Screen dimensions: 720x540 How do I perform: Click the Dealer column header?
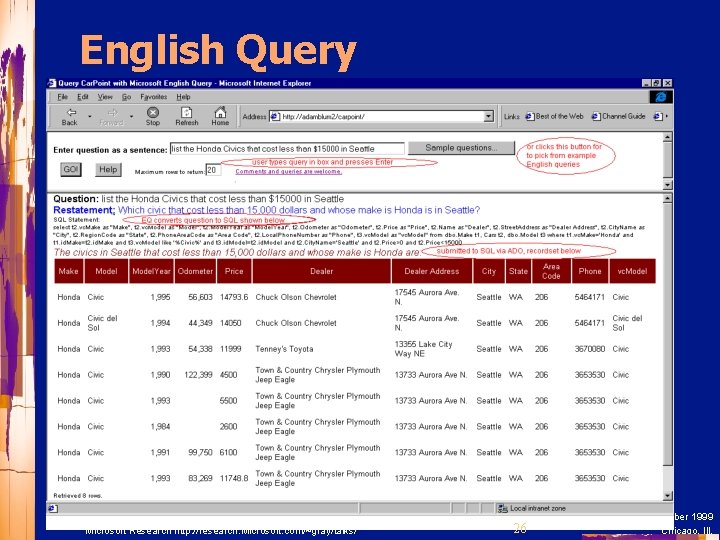coord(321,271)
